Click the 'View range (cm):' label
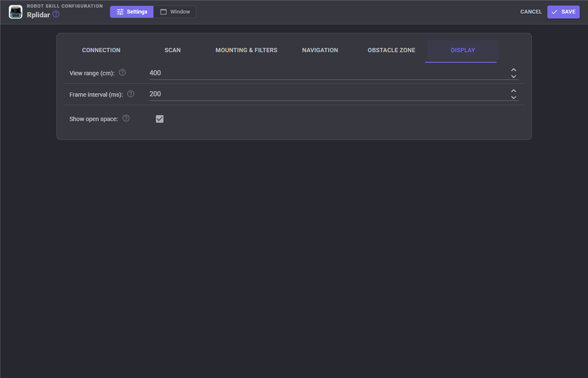This screenshot has width=588, height=378. pyautogui.click(x=92, y=73)
